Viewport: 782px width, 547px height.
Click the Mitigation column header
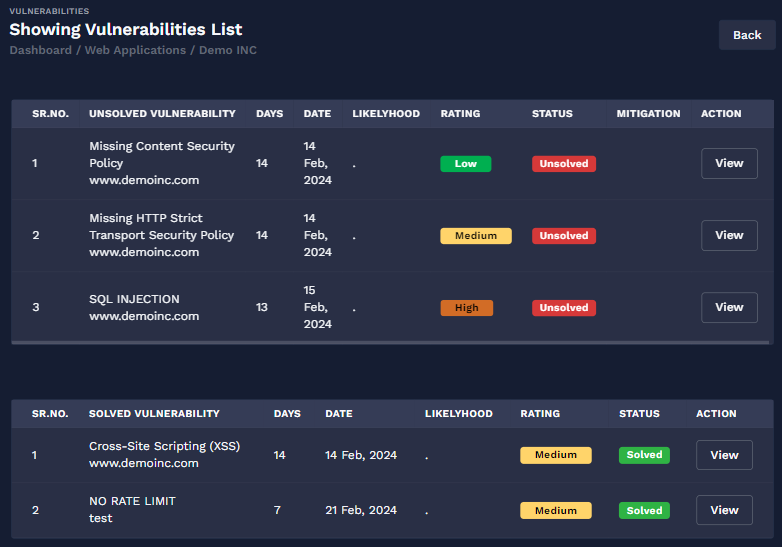pos(648,114)
